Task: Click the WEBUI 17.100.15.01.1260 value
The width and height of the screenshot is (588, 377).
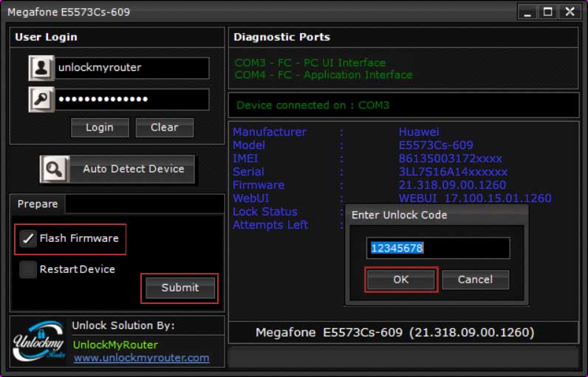Action: [475, 198]
